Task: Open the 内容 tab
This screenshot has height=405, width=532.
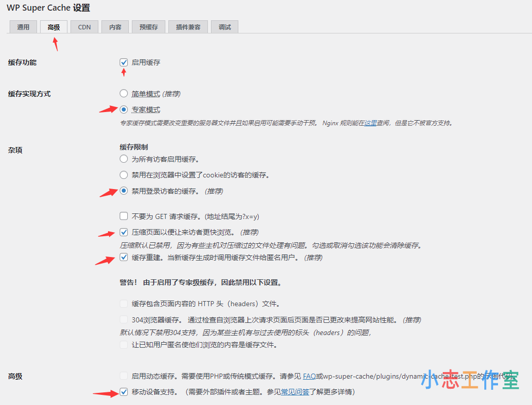Action: pyautogui.click(x=115, y=26)
